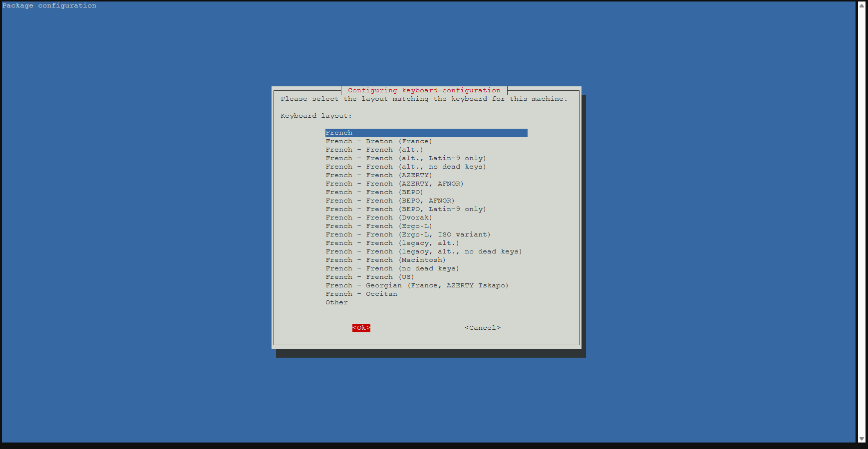Select French (alt., no dead keys)

pyautogui.click(x=405, y=167)
